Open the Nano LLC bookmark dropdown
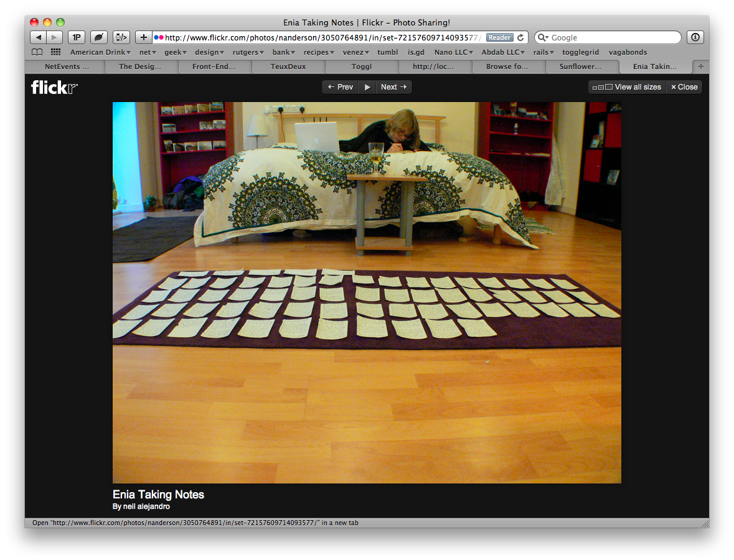The image size is (734, 560). pos(453,52)
